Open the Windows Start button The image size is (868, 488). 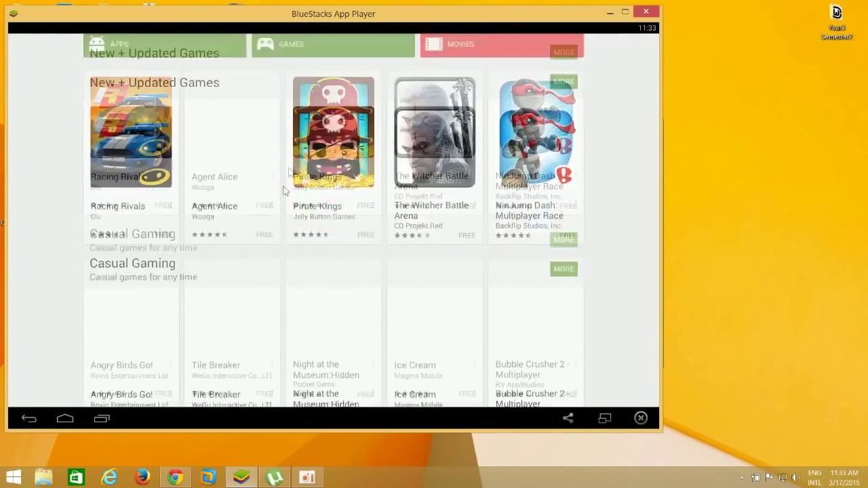coord(14,477)
